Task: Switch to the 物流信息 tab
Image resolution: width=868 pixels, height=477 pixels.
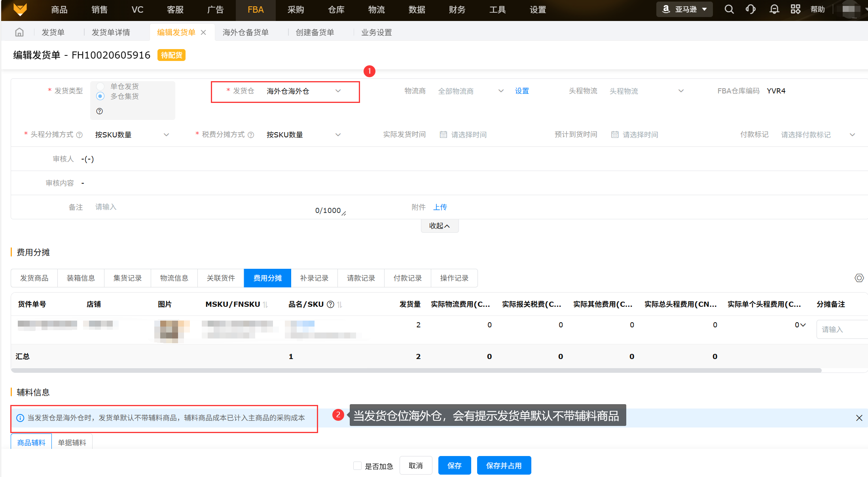Action: pyautogui.click(x=174, y=278)
